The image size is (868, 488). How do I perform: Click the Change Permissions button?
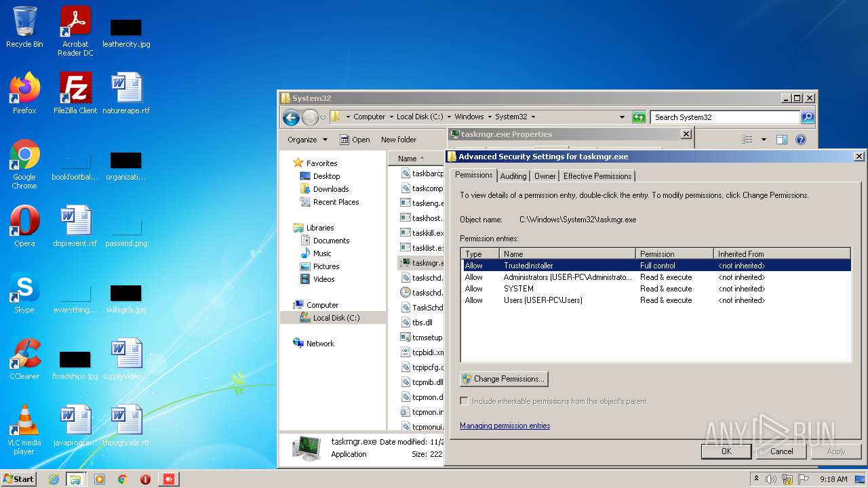pyautogui.click(x=504, y=379)
